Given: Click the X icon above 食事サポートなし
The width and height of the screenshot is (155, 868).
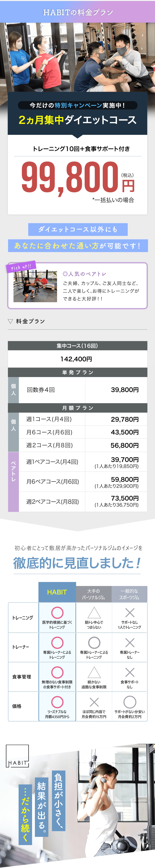Looking at the screenshot, I should coord(130,672).
